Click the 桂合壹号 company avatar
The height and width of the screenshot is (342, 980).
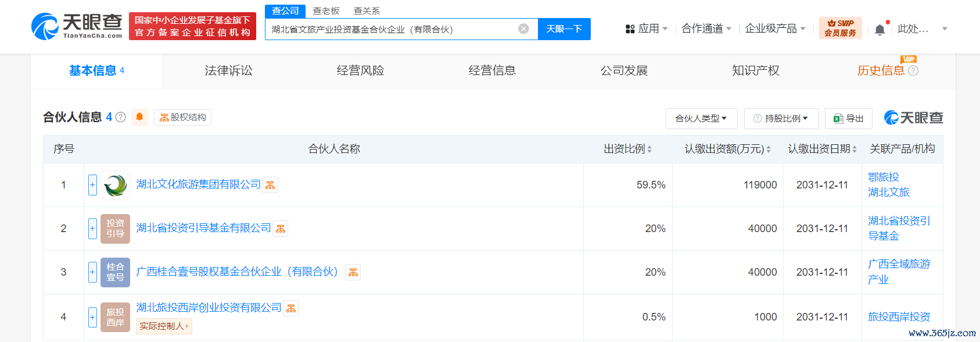click(x=115, y=272)
